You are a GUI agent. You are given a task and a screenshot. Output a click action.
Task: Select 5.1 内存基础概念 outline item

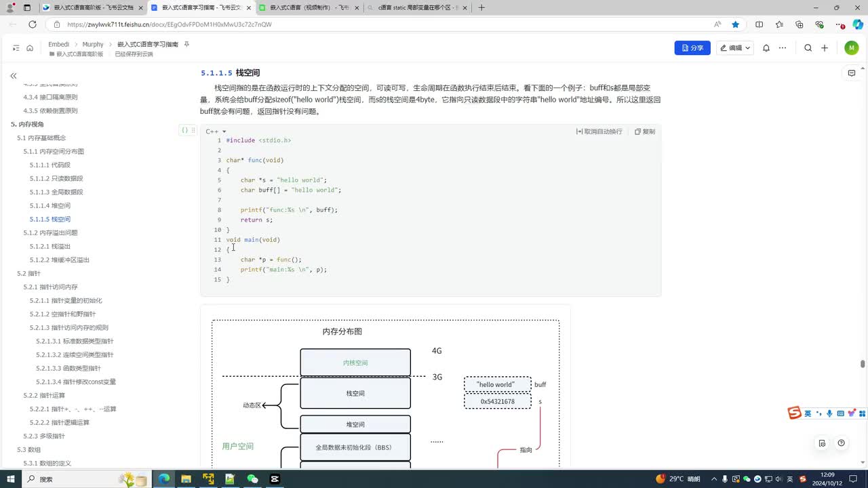pyautogui.click(x=41, y=138)
